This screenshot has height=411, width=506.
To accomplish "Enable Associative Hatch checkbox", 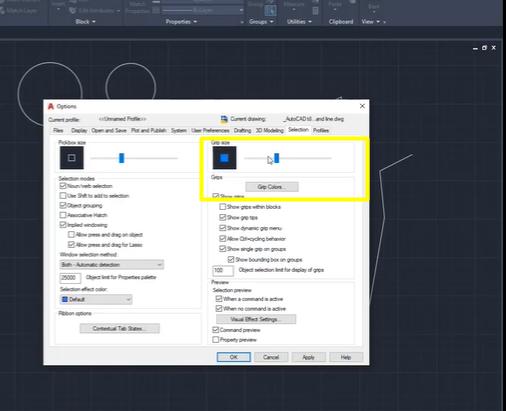I will [63, 215].
